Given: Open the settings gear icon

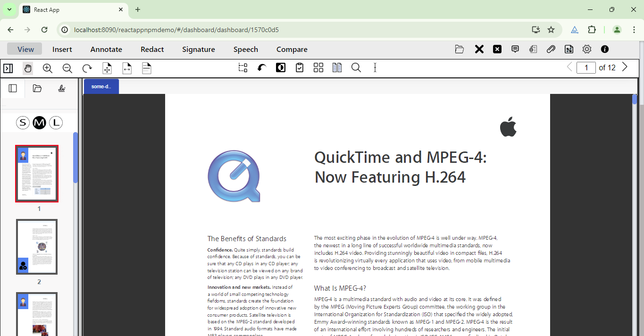Looking at the screenshot, I should [x=586, y=49].
